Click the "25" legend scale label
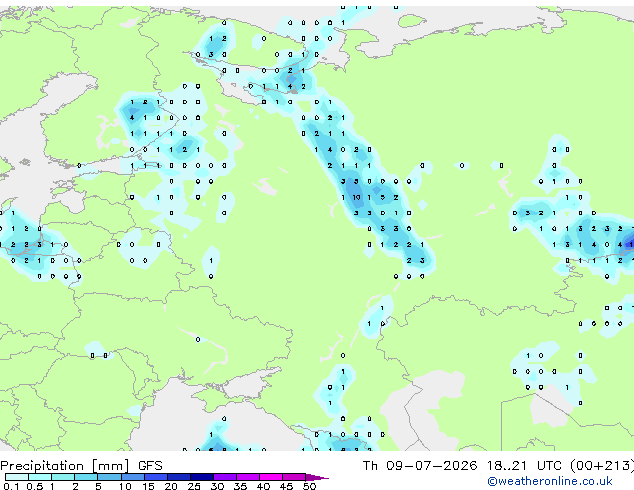 [194, 486]
